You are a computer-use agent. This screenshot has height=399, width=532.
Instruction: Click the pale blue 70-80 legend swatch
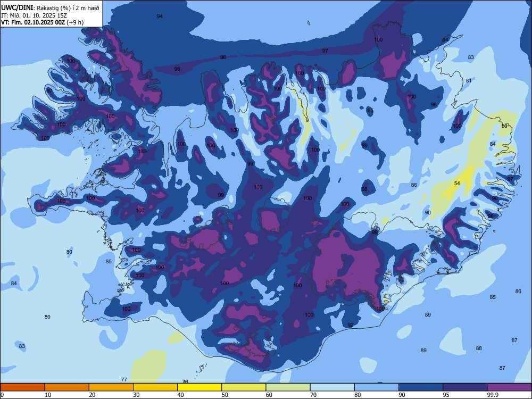[x=332, y=387]
